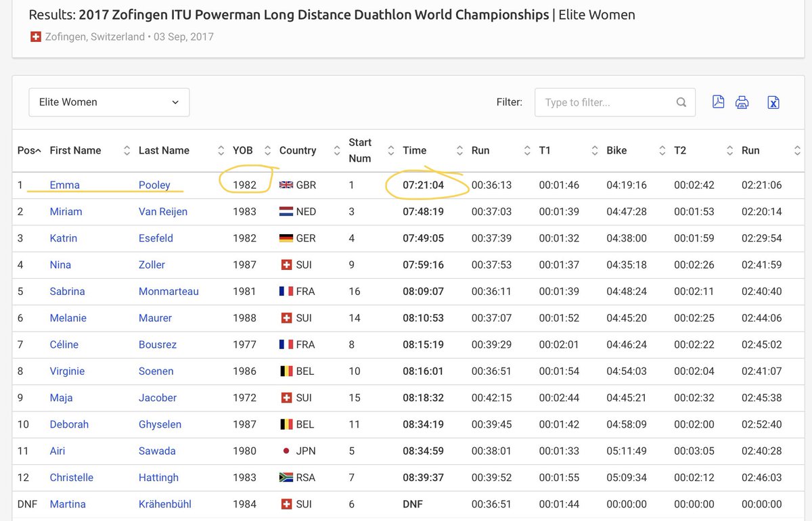
Task: Open athlete link Hattingh
Action: point(158,477)
